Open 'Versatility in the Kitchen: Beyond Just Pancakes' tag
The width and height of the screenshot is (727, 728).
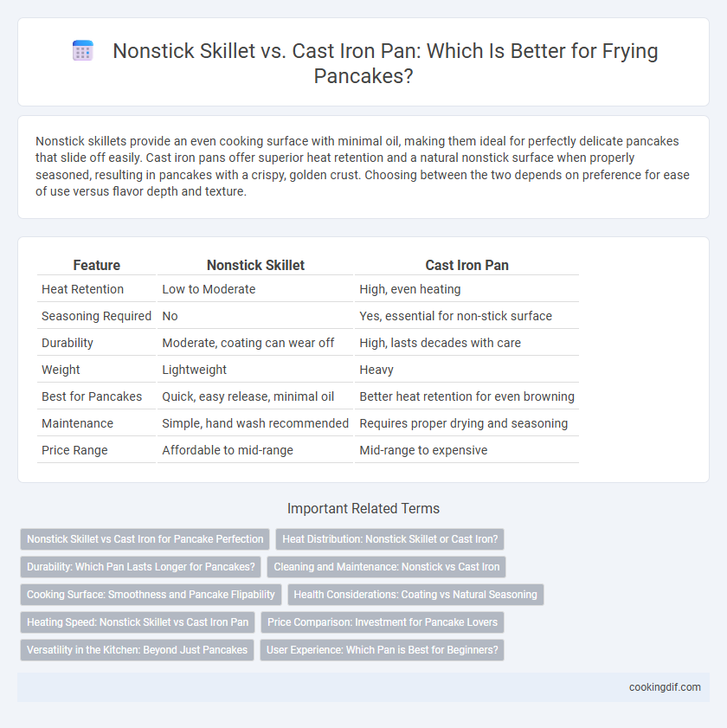pos(137,650)
